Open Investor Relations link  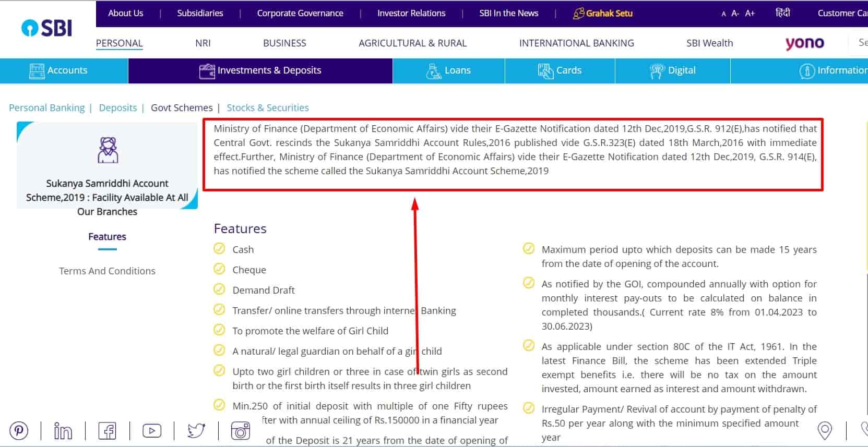click(x=411, y=13)
